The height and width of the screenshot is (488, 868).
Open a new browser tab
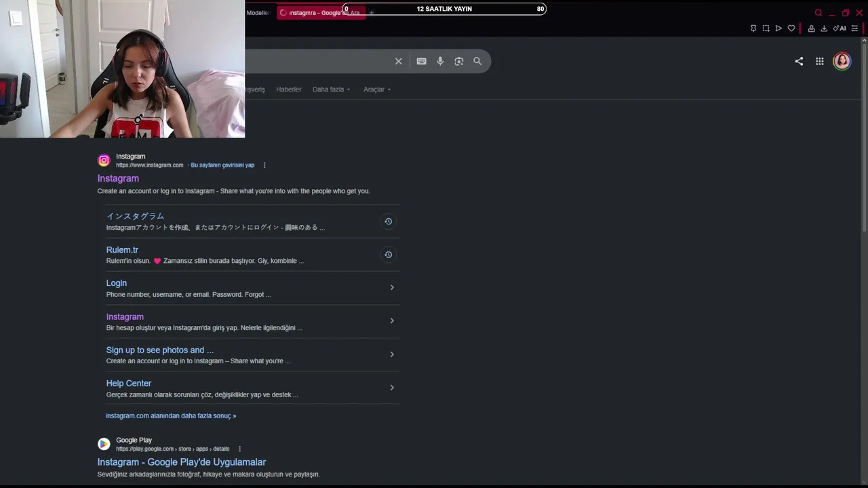tap(372, 13)
